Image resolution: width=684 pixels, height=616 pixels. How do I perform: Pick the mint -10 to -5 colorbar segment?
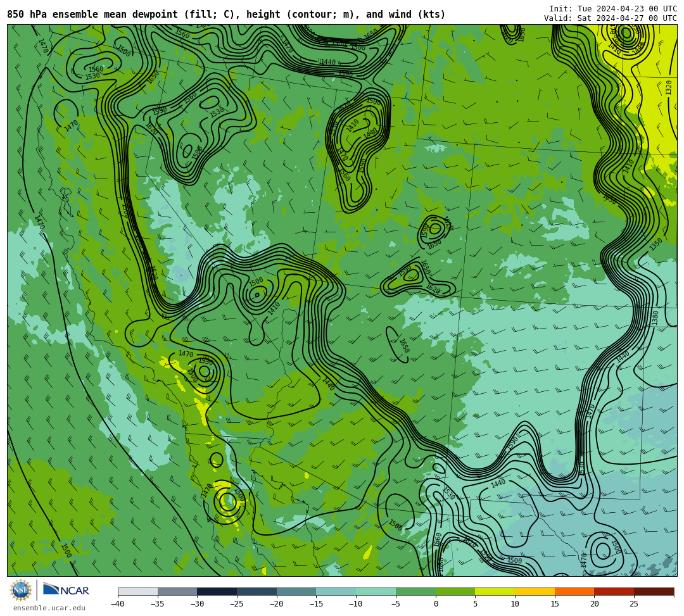coord(376,591)
